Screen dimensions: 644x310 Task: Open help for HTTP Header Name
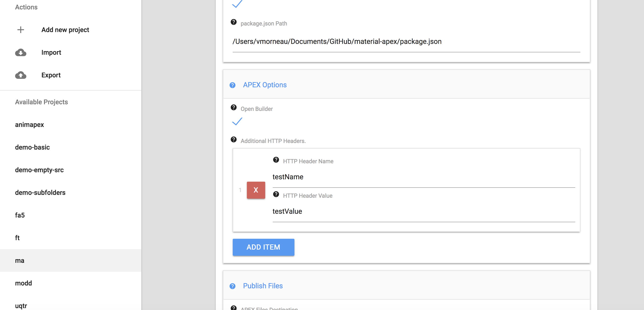(276, 160)
